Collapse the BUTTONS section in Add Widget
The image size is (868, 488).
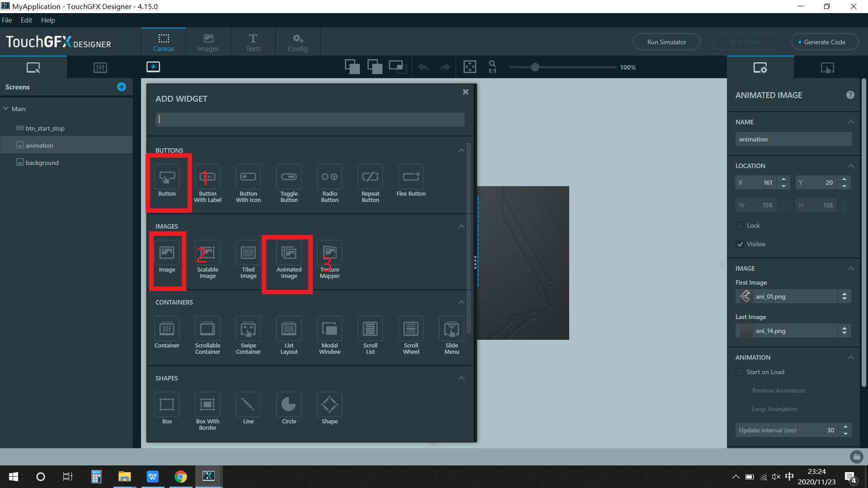tap(461, 150)
